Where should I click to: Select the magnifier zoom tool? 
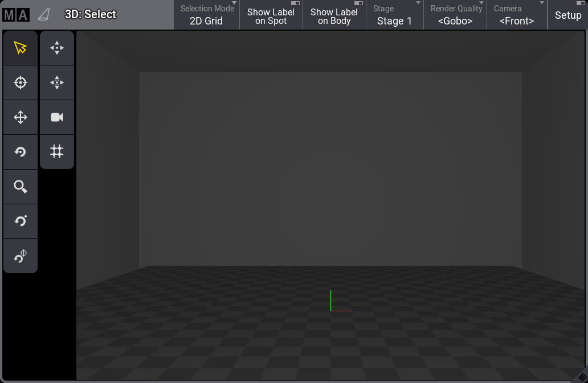[x=21, y=187]
